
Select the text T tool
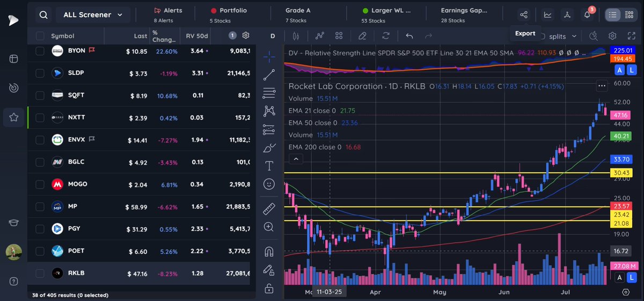click(269, 166)
